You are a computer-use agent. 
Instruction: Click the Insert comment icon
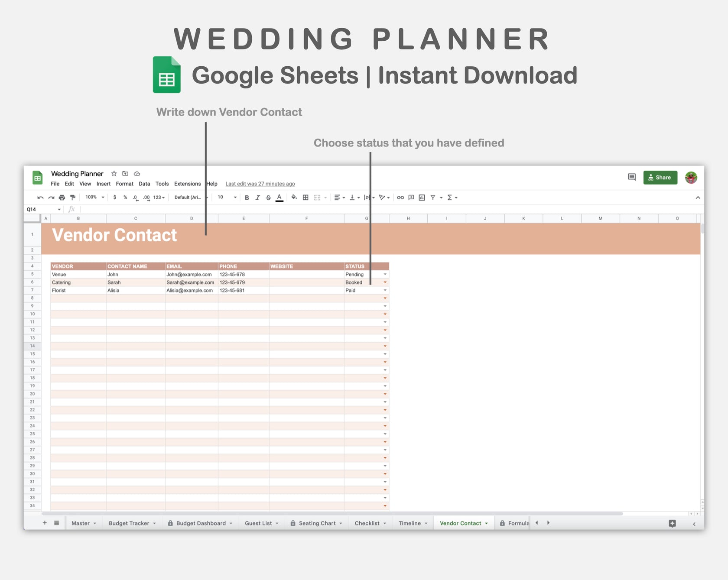coord(410,197)
